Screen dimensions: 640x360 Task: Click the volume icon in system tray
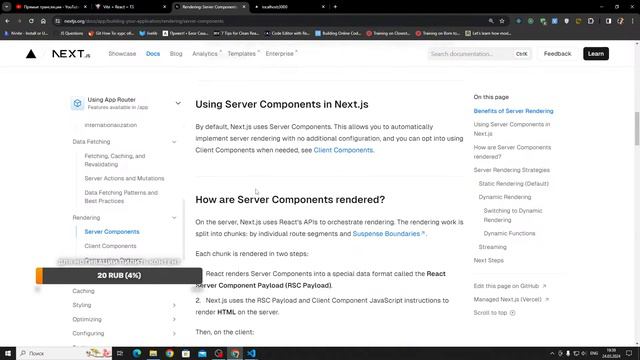click(x=583, y=353)
